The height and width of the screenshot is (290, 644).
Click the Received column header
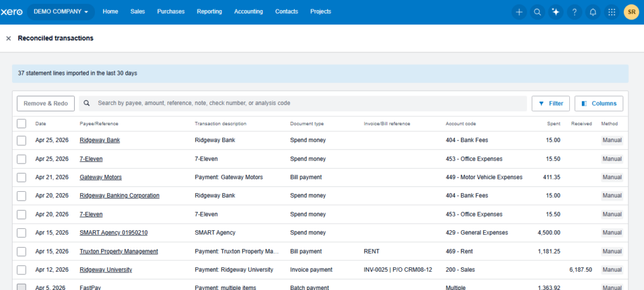[581, 124]
